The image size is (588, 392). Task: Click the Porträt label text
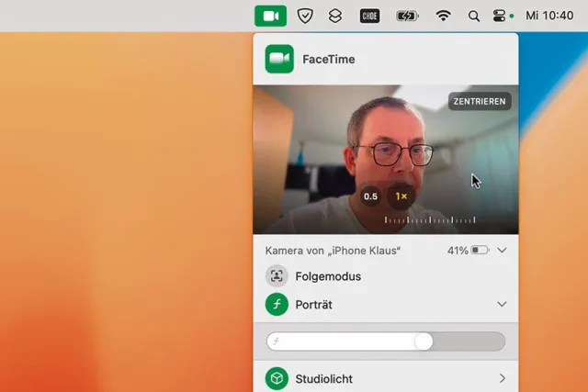tap(314, 305)
